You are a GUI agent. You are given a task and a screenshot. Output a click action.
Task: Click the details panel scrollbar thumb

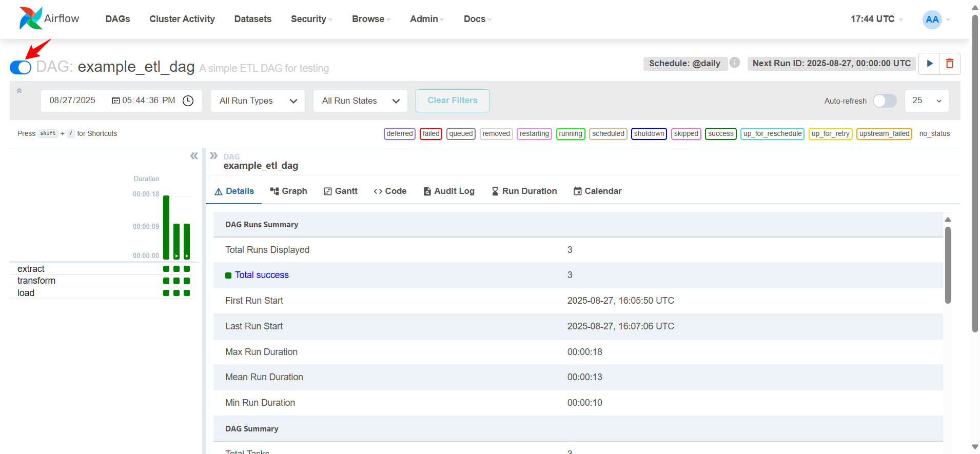[x=948, y=265]
